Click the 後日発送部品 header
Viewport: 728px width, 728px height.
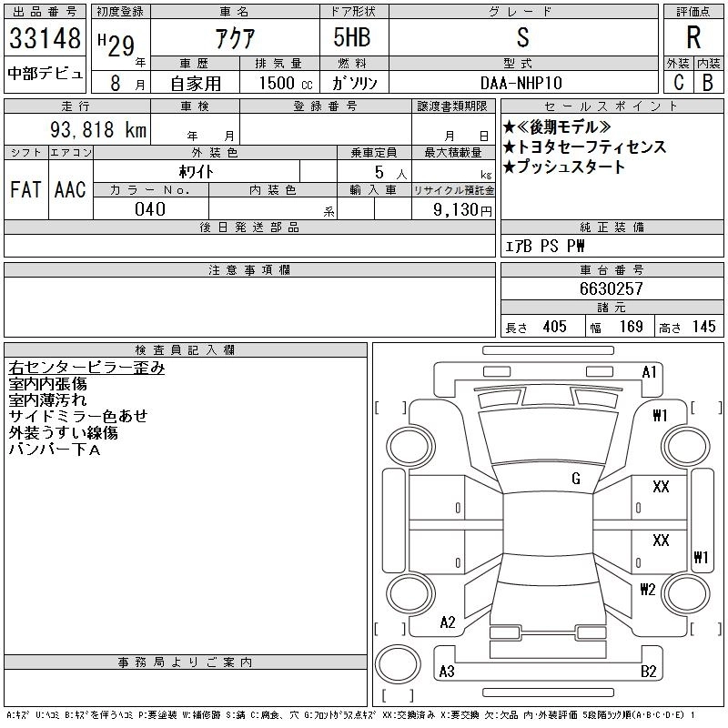tap(249, 227)
